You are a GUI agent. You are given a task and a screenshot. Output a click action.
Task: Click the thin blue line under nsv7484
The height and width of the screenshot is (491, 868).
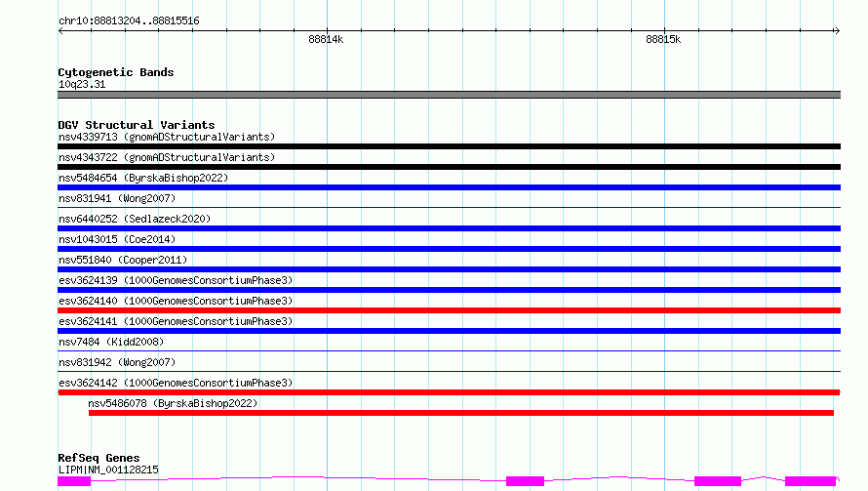tap(449, 351)
